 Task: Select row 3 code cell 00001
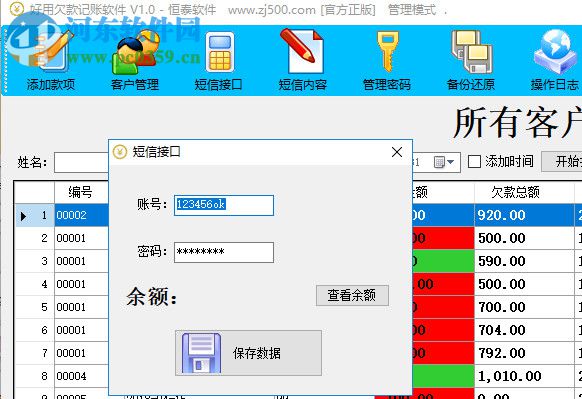[x=81, y=261]
